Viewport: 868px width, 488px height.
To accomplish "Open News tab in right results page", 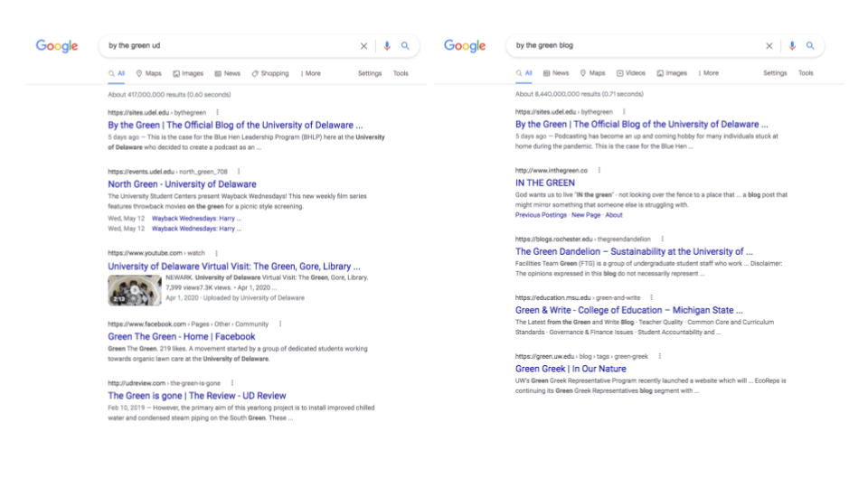I will (556, 73).
